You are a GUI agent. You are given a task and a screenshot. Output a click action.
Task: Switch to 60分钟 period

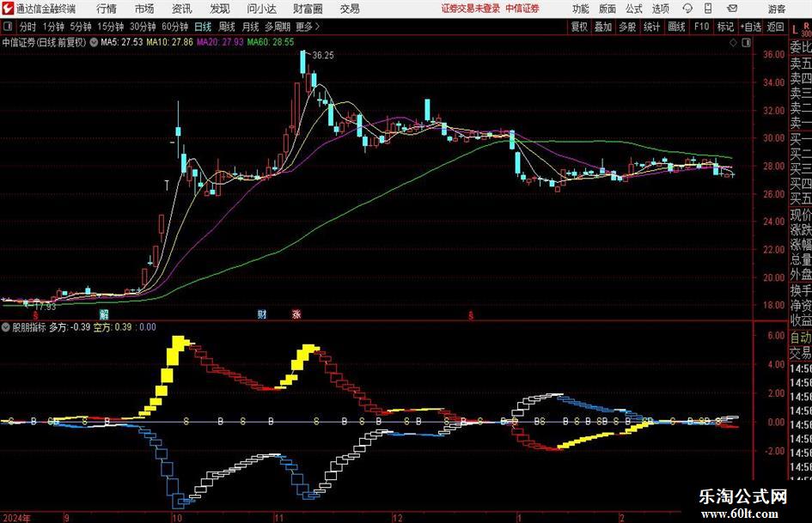pyautogui.click(x=174, y=27)
